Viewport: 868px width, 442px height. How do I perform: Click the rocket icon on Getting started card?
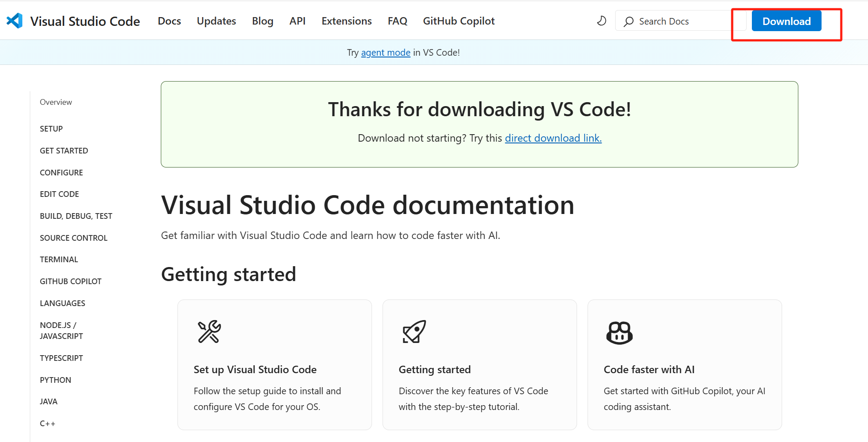pos(414,331)
